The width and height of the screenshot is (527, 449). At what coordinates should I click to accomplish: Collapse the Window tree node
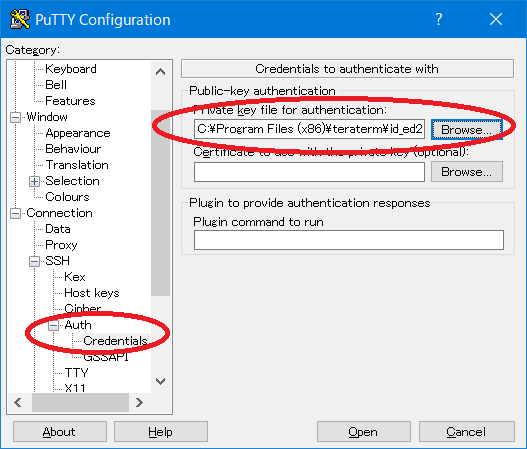[x=15, y=117]
